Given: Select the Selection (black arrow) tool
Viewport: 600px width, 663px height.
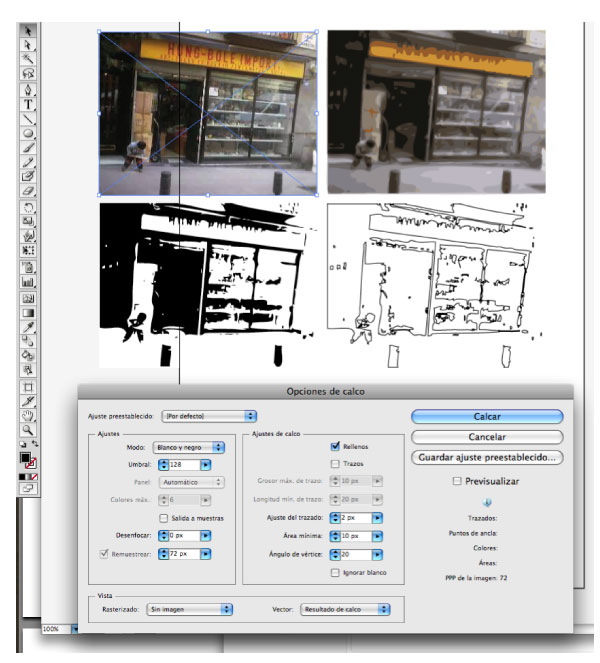Looking at the screenshot, I should point(28,30).
